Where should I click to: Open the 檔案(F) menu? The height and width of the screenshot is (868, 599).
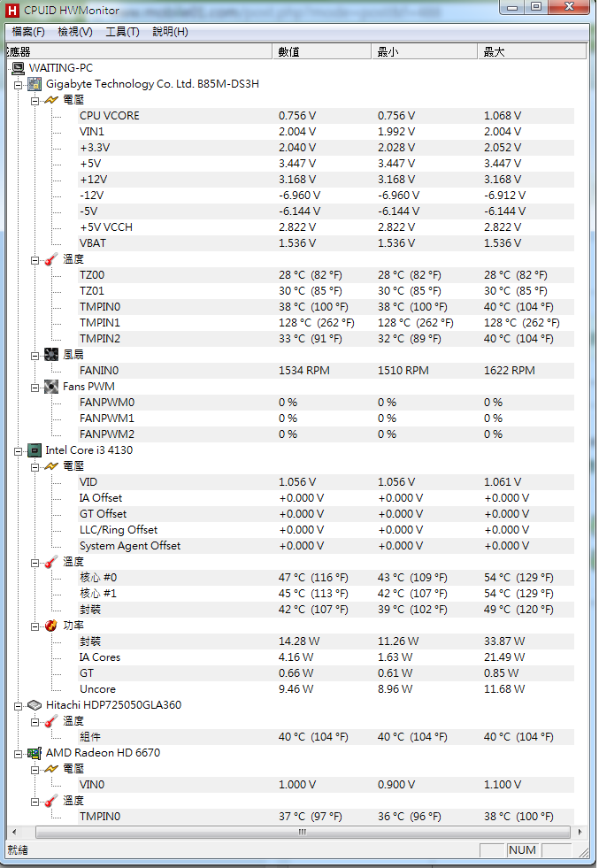point(28,32)
